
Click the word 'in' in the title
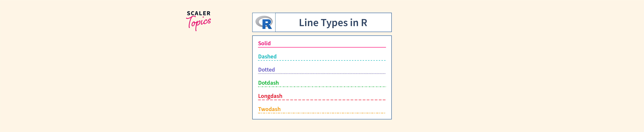point(354,23)
